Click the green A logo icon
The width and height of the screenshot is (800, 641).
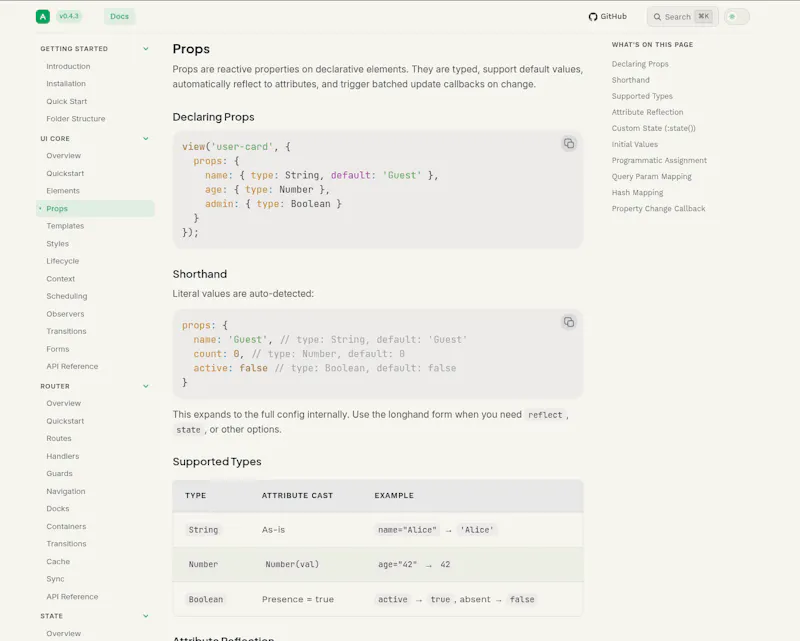click(43, 16)
